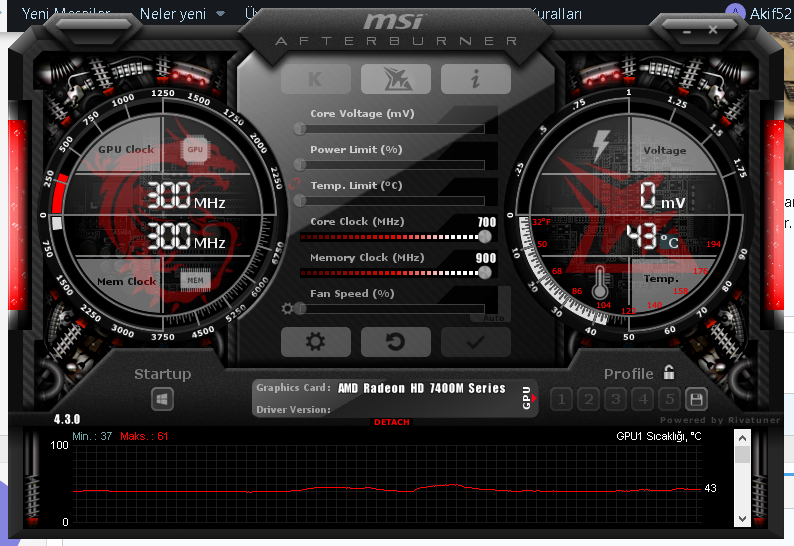Image resolution: width=794 pixels, height=546 pixels.
Task: Toggle the profile lock padlock
Action: pyautogui.click(x=669, y=372)
